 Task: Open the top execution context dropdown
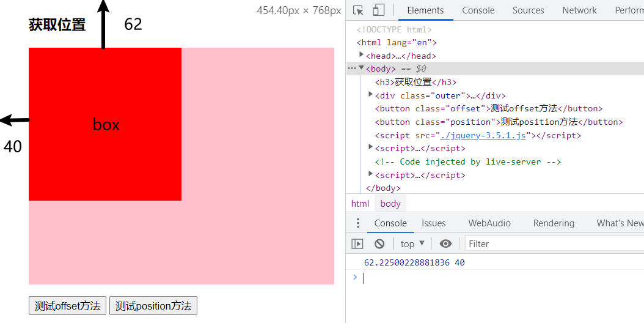coord(412,244)
